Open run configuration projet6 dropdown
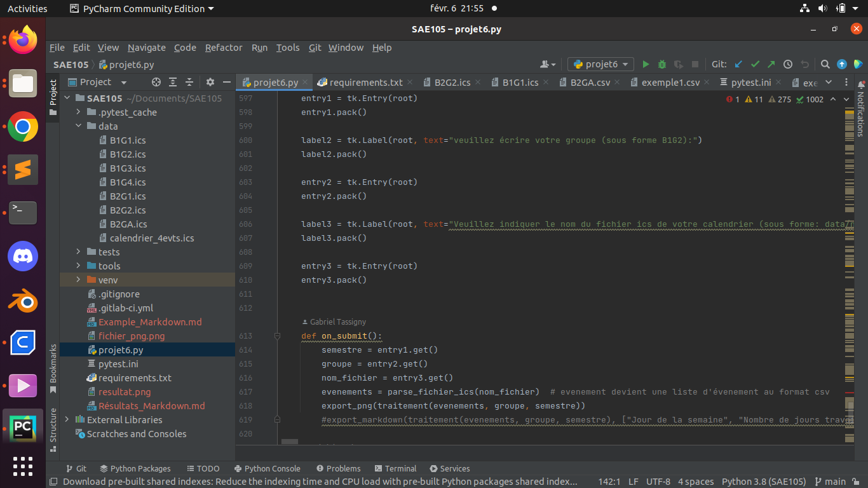Viewport: 868px width, 488px height. pyautogui.click(x=601, y=64)
